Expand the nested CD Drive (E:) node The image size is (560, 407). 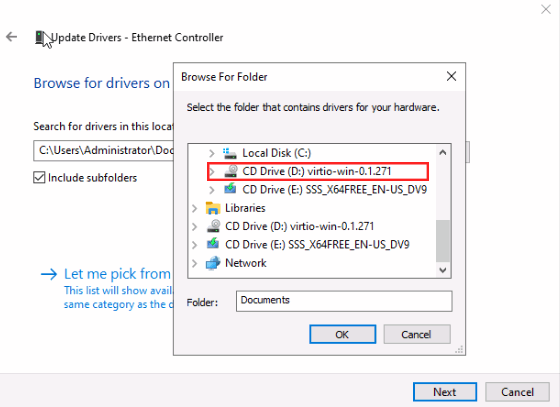coord(212,190)
